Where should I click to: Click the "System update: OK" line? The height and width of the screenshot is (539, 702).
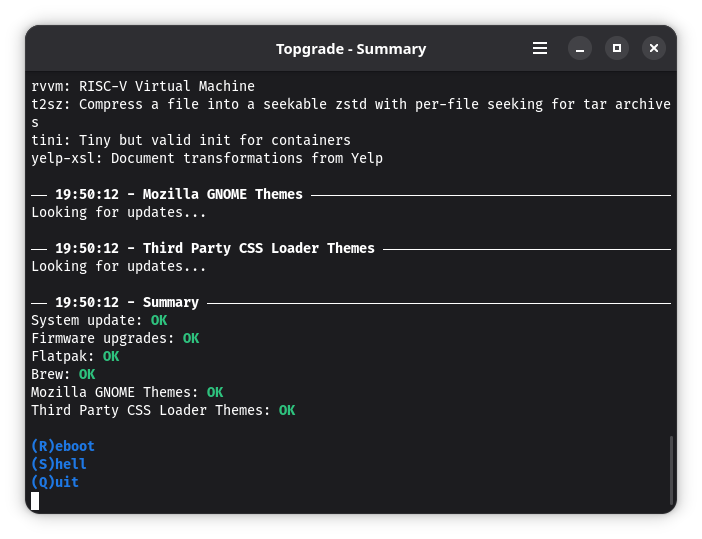click(x=99, y=320)
